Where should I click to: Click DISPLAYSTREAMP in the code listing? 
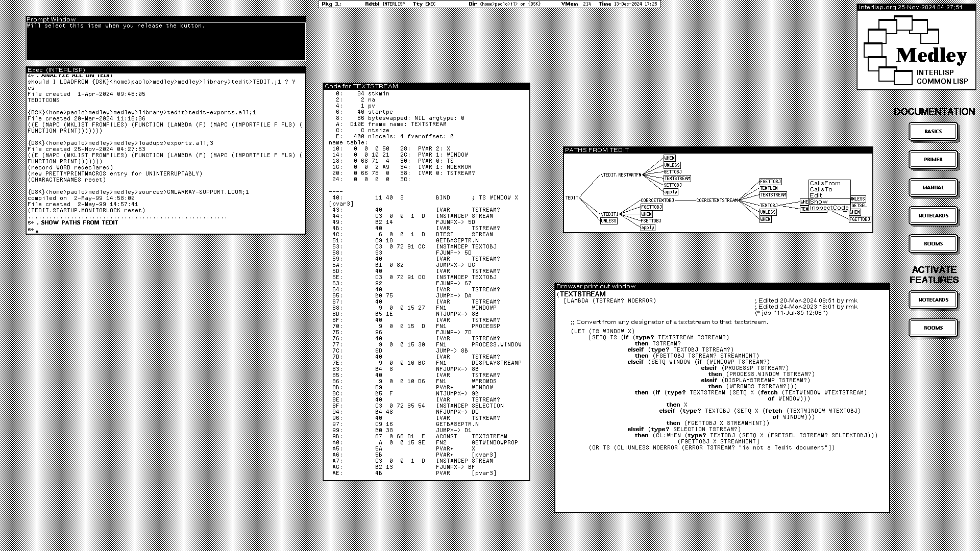[x=497, y=363]
